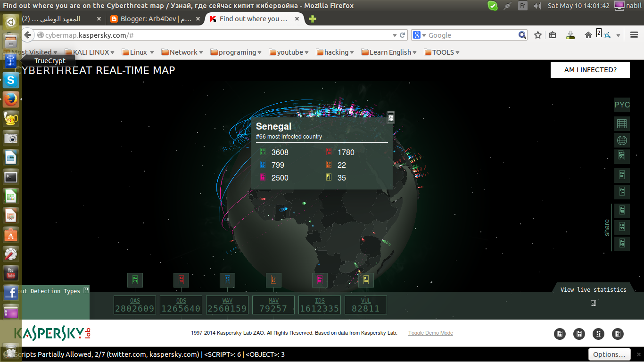Open NoScript Options button

tap(609, 354)
